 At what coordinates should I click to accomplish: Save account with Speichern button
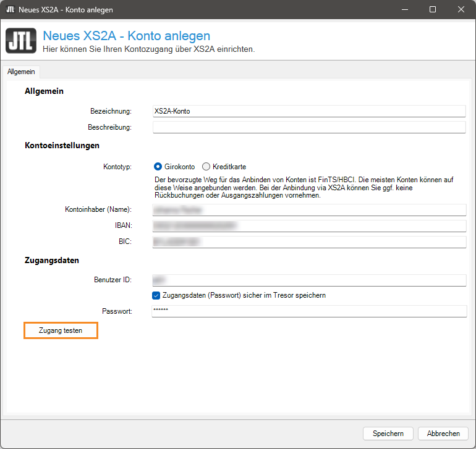[388, 434]
